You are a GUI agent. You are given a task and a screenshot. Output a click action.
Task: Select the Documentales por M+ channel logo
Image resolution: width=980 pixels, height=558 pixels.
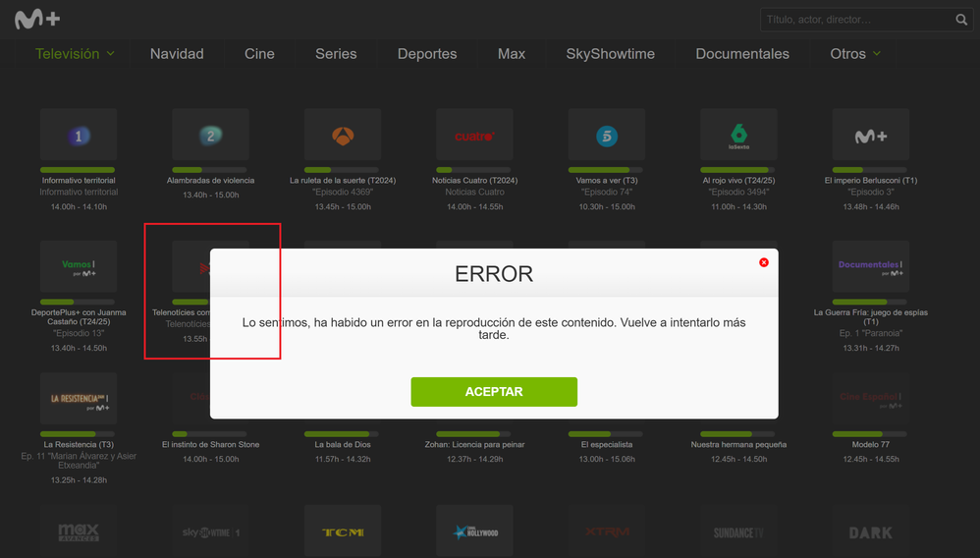click(871, 266)
